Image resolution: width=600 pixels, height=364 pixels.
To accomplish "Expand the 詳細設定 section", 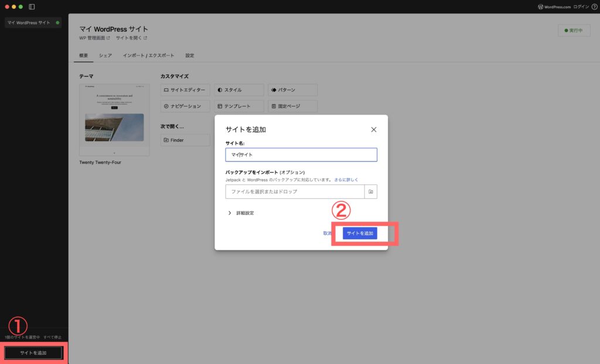I will point(241,213).
